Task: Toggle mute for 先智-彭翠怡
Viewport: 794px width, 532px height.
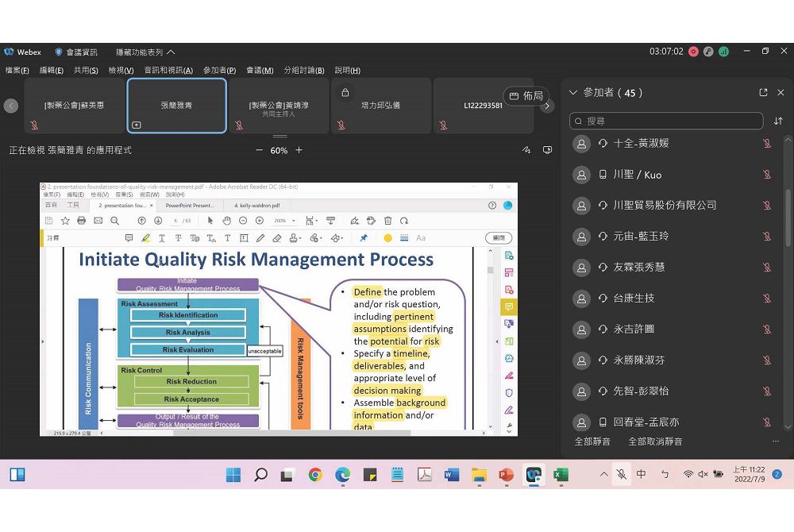Action: tap(767, 391)
